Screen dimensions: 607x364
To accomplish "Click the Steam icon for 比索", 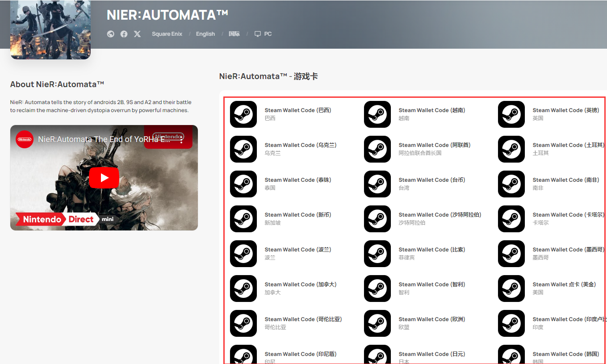I will click(x=377, y=254).
